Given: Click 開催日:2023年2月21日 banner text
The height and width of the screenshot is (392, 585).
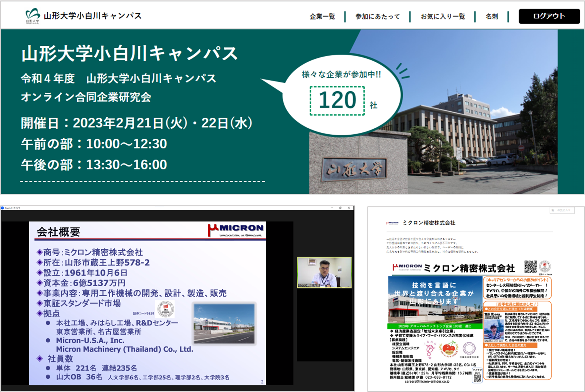Looking at the screenshot, I should point(136,123).
